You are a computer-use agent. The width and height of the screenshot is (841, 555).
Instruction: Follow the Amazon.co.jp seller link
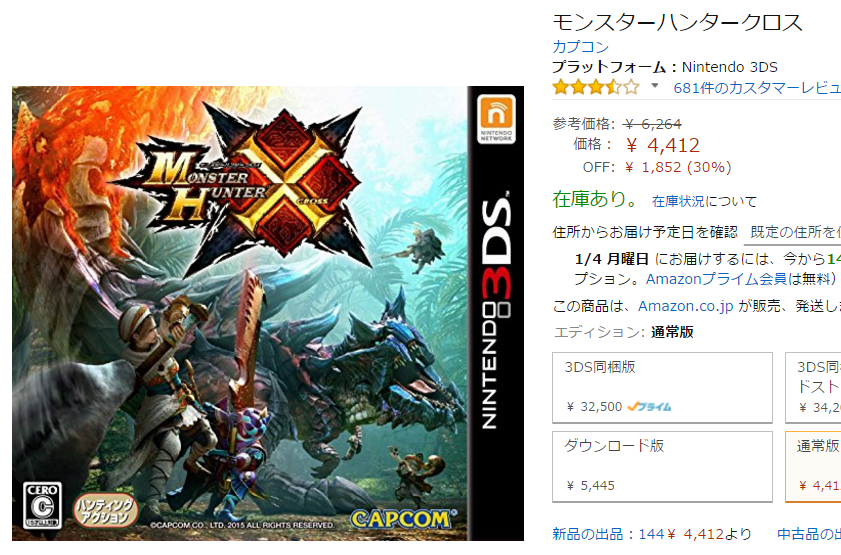click(685, 306)
